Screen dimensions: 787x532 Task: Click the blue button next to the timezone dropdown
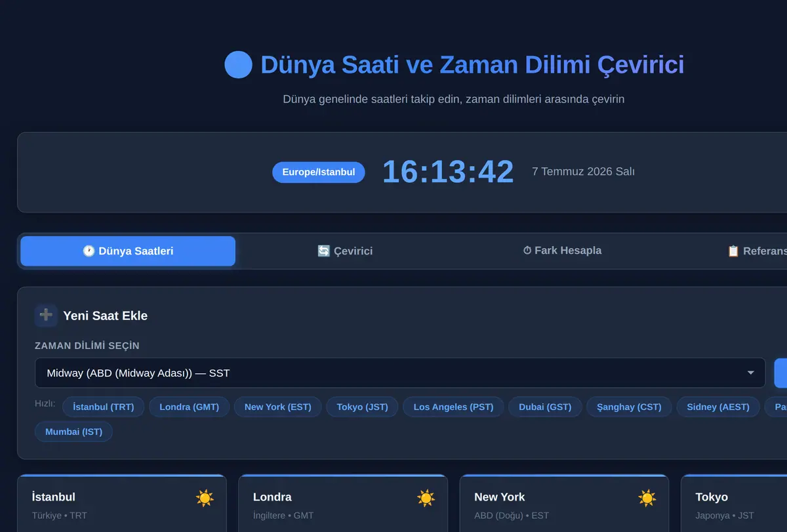click(780, 373)
